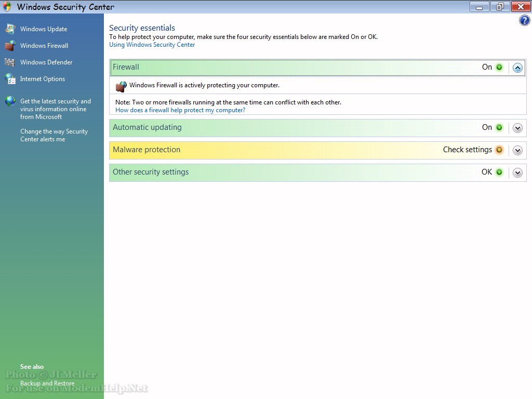The width and height of the screenshot is (532, 399).
Task: Collapse the Firewall section with the up chevron
Action: click(517, 68)
